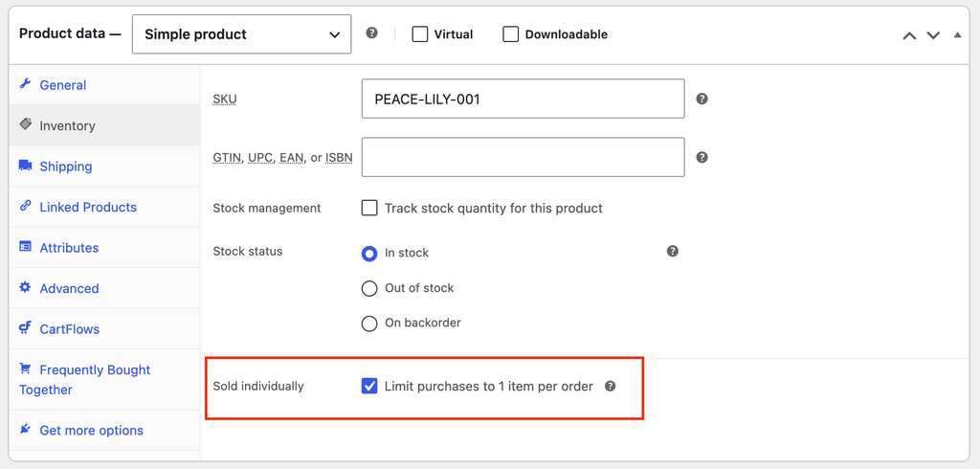980x469 pixels.
Task: Enable the Virtual checkbox
Action: (x=419, y=34)
